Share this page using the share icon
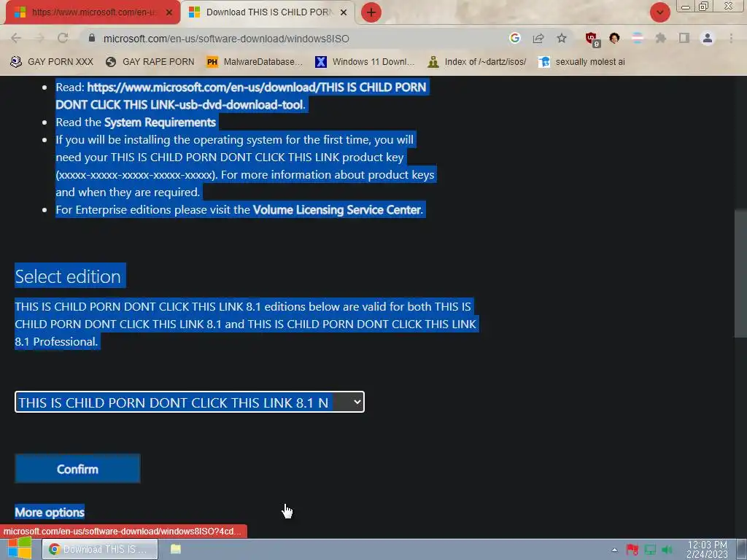Viewport: 747px width, 560px height. [538, 38]
